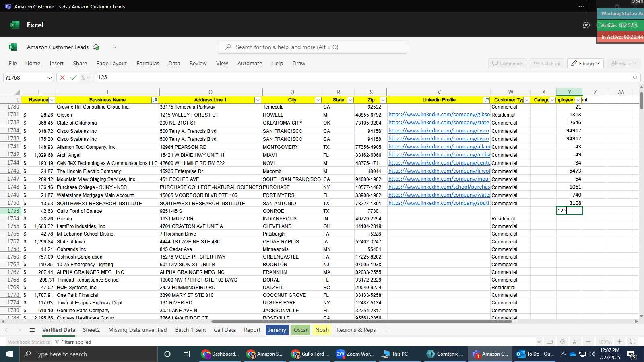The height and width of the screenshot is (362, 644).
Task: Expand the Name Box dropdown
Action: 50,78
